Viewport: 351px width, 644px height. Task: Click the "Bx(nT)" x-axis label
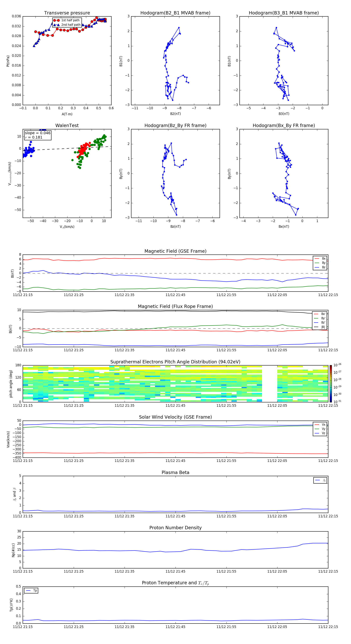[284, 227]
